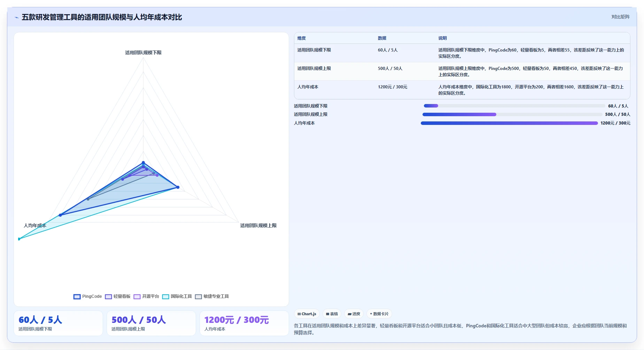
Task: Toggle 国际化工具 series in the chart legend
Action: coord(177,296)
